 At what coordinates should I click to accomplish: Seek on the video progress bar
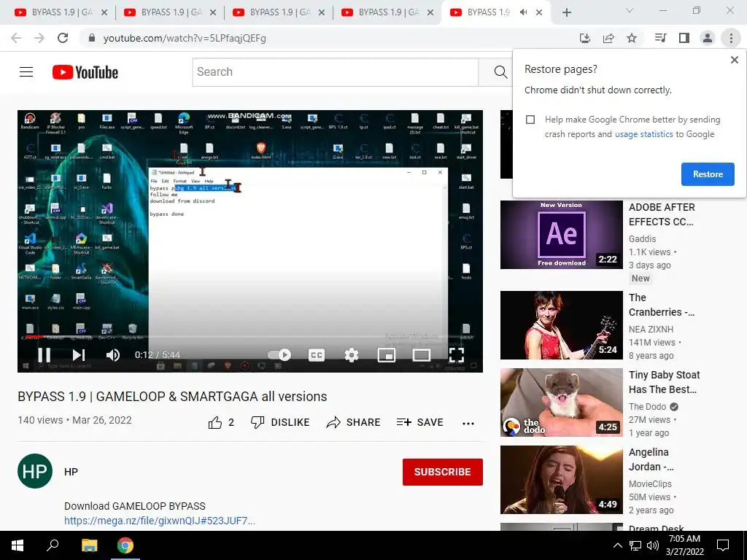coord(250,337)
